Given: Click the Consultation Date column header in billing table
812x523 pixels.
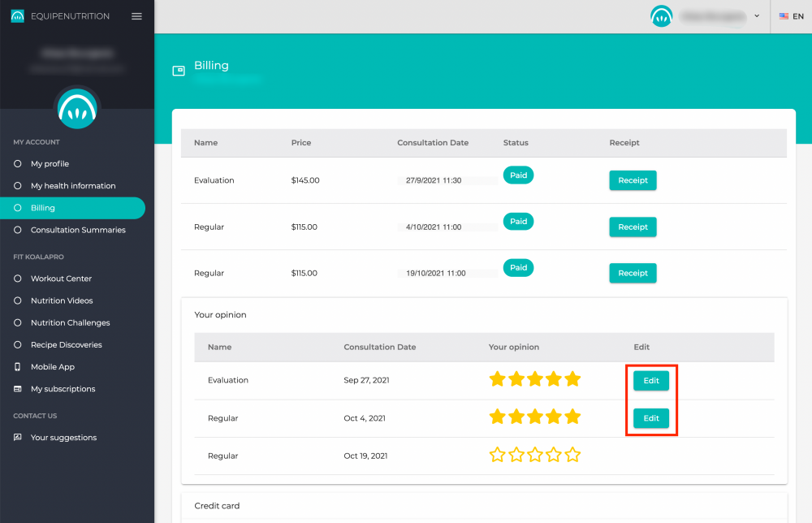Looking at the screenshot, I should click(x=433, y=142).
